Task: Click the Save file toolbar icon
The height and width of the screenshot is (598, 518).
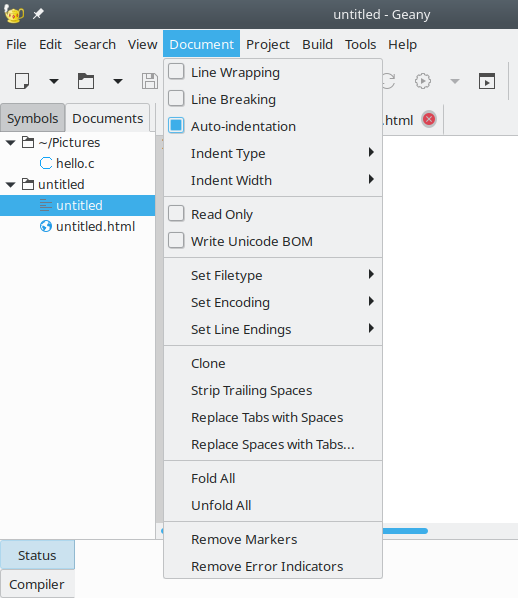Action: 150,81
